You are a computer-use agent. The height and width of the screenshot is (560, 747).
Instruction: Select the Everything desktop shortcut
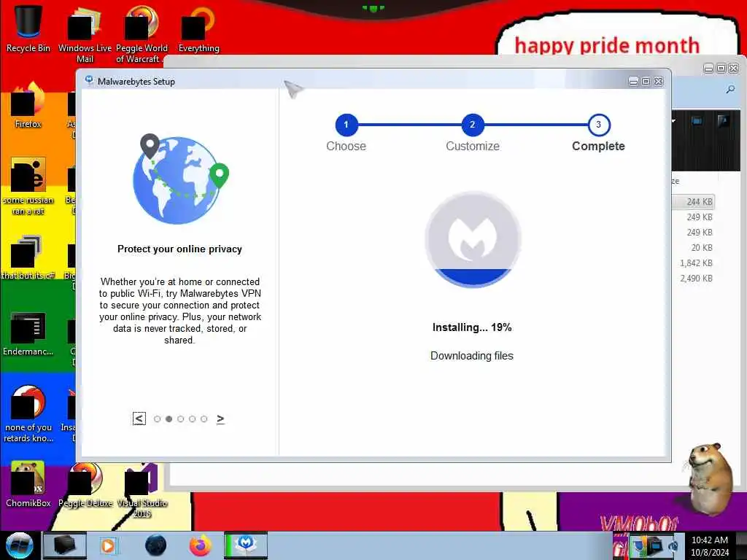point(198,28)
